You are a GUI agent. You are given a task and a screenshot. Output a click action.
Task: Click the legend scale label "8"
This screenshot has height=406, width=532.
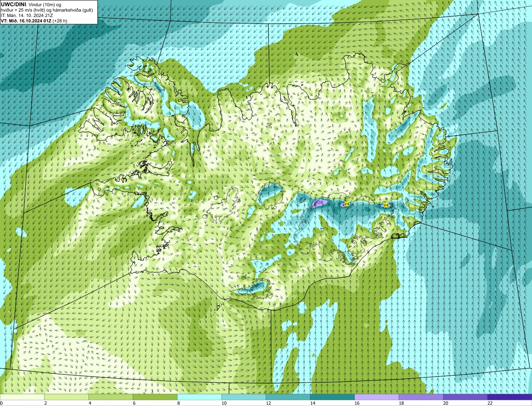pos(178,403)
